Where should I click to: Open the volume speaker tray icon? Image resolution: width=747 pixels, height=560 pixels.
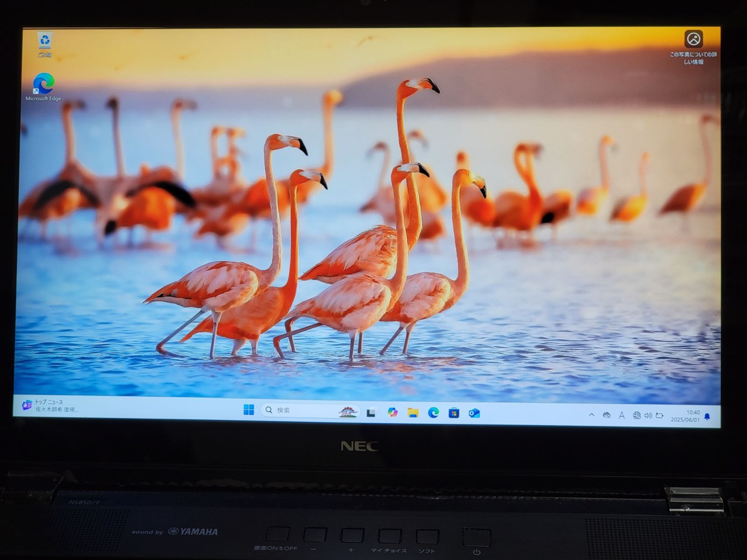pos(648,415)
